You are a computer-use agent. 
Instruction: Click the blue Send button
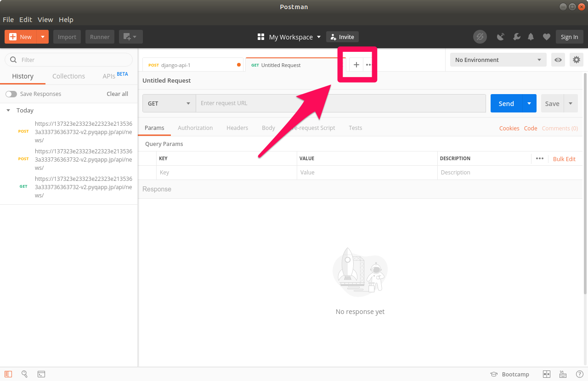pyautogui.click(x=506, y=103)
